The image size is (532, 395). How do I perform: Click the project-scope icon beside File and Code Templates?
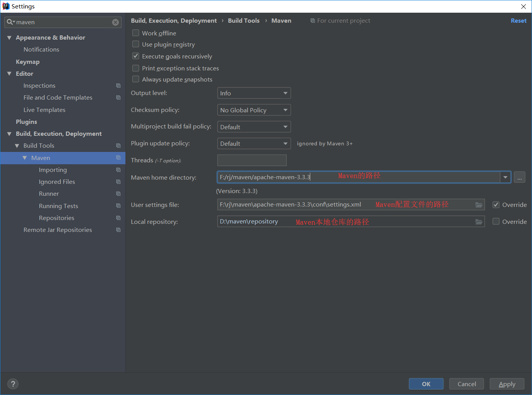pyautogui.click(x=119, y=98)
